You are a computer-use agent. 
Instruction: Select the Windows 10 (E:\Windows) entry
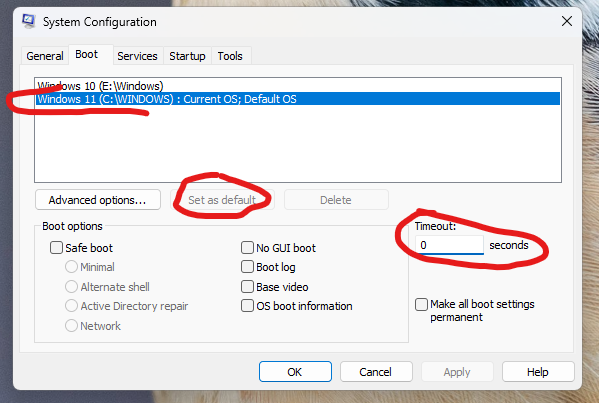[x=298, y=86]
